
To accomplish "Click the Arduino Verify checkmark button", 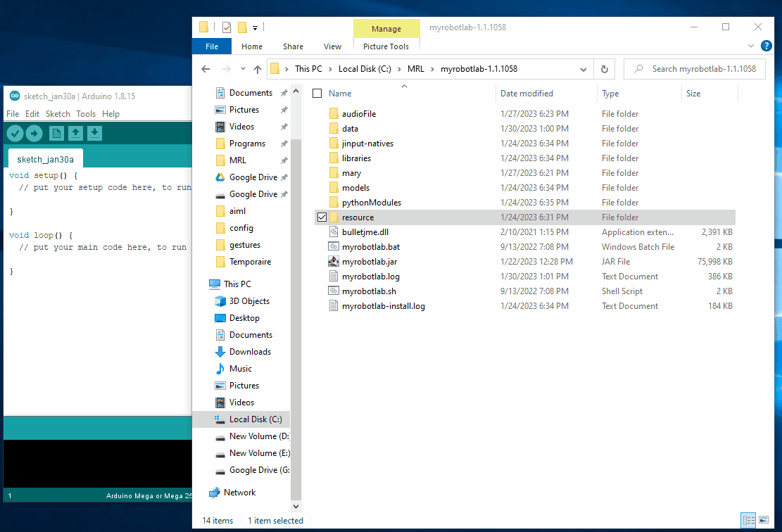I will coord(15,133).
